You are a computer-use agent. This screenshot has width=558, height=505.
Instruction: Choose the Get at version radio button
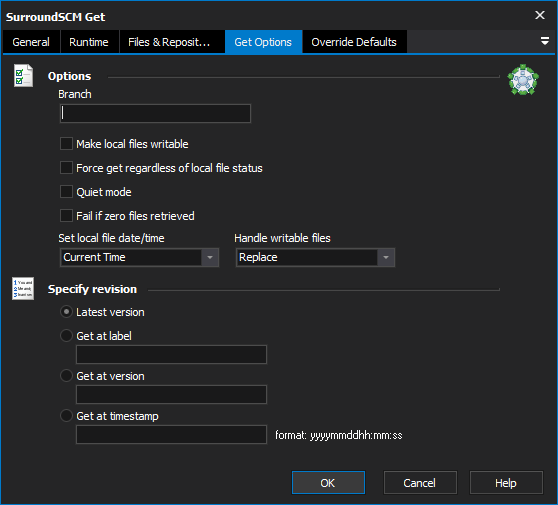pyautogui.click(x=67, y=376)
